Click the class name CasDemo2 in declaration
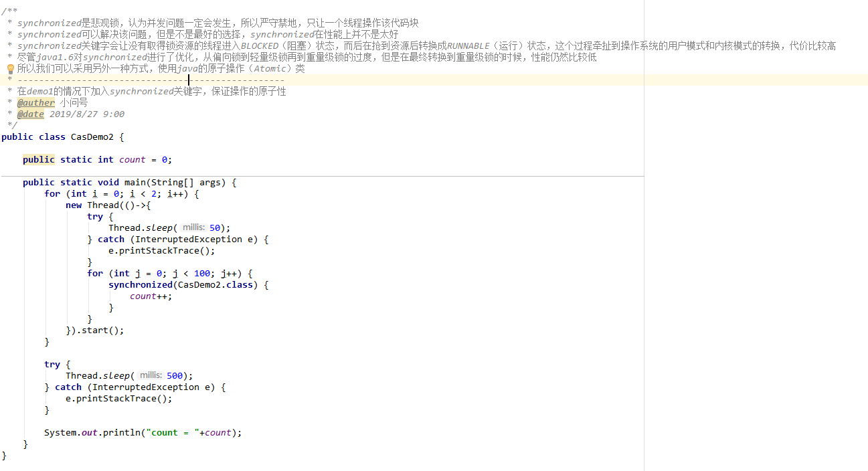The height and width of the screenshot is (471, 868). 92,136
